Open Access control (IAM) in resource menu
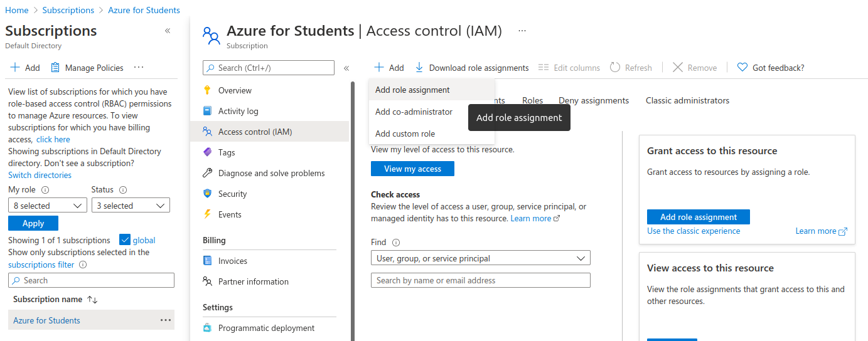The image size is (868, 341). [269, 132]
